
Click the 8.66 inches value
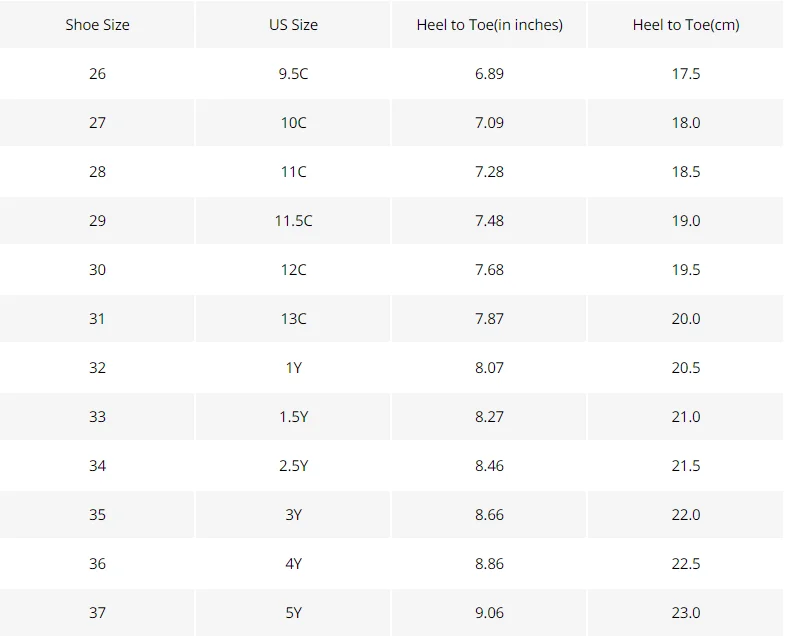coord(489,515)
